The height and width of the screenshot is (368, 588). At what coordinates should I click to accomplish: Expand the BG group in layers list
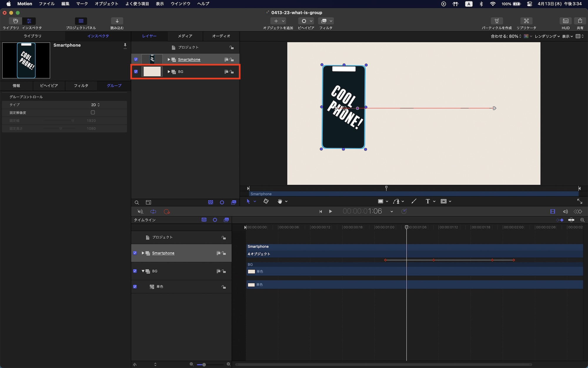[x=169, y=72]
